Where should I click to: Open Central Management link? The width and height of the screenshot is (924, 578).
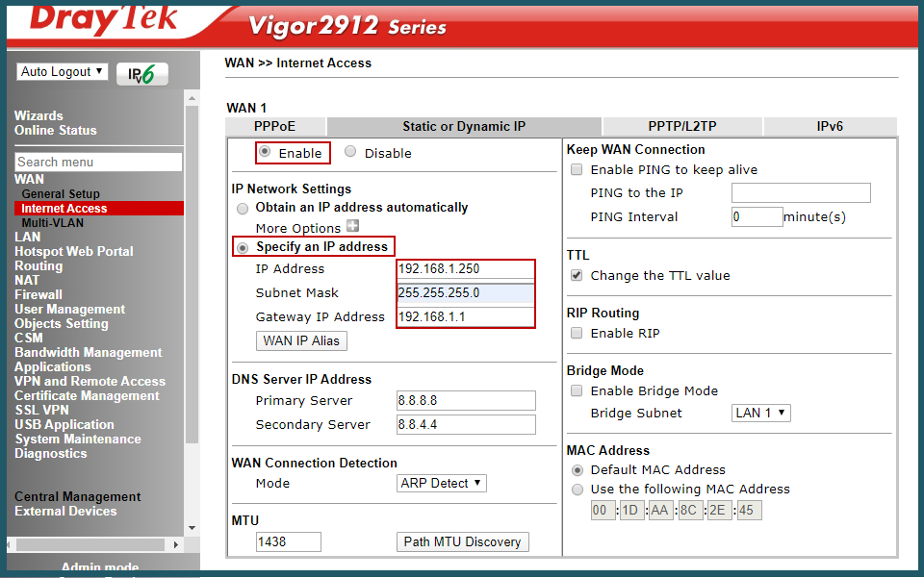[77, 497]
